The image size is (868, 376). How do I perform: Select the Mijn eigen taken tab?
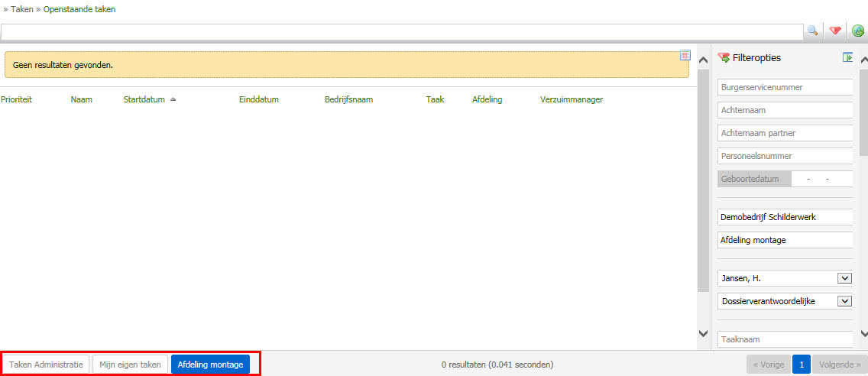tap(130, 365)
